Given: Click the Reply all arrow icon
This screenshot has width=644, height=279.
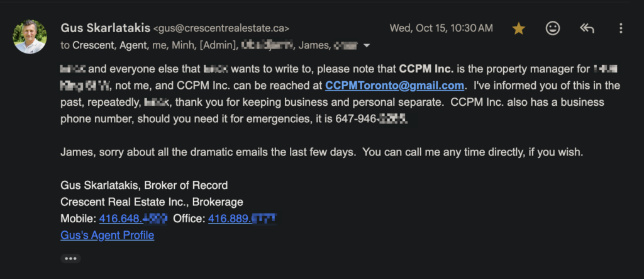Looking at the screenshot, I should (x=587, y=28).
